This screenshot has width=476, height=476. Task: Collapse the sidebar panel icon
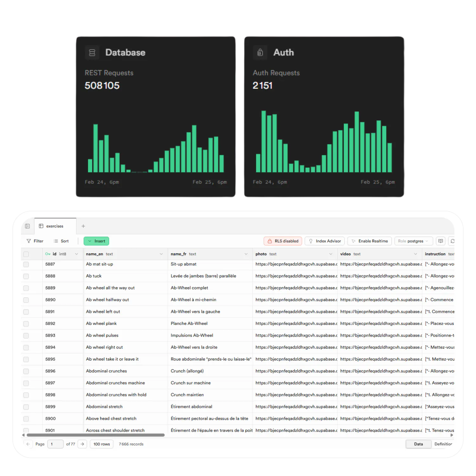click(28, 226)
